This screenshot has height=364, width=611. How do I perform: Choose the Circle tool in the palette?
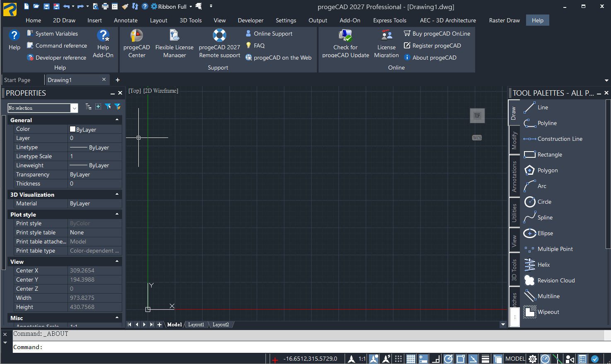538,202
